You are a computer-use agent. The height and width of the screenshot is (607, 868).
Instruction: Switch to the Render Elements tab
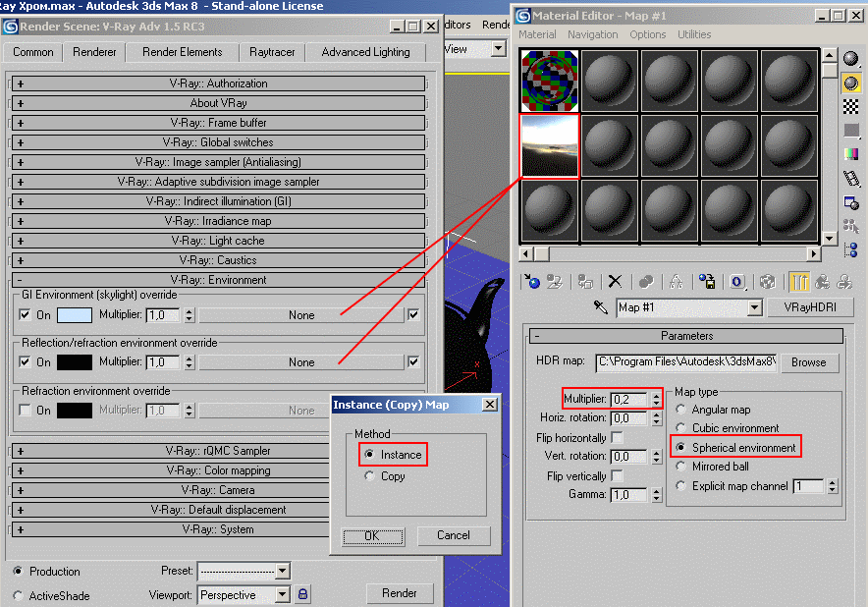(x=182, y=52)
